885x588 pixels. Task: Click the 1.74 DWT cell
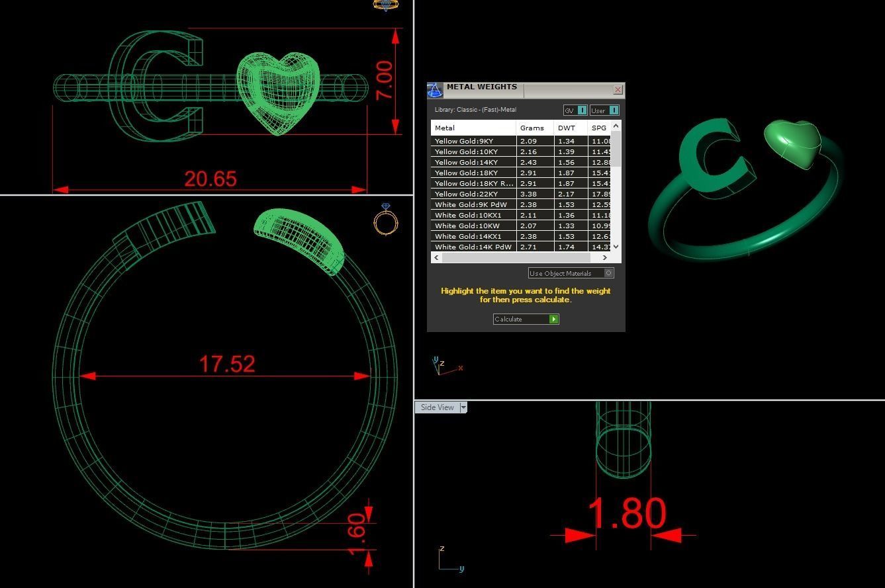[x=571, y=247]
